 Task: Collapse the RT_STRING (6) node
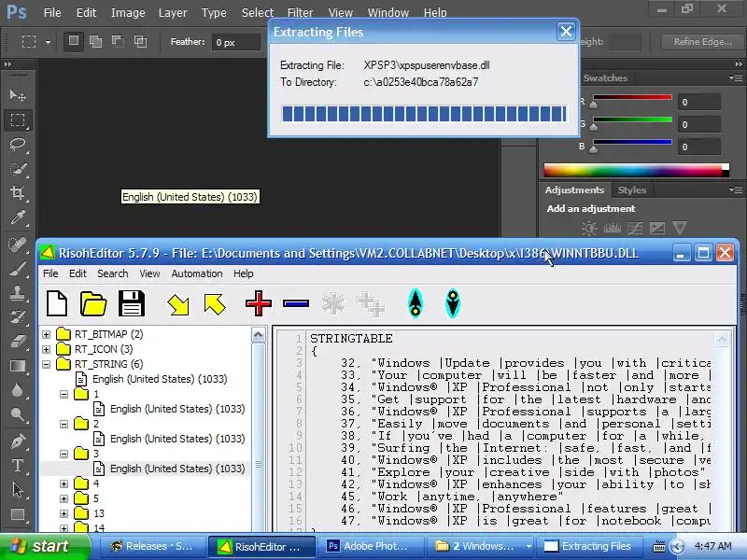click(46, 364)
